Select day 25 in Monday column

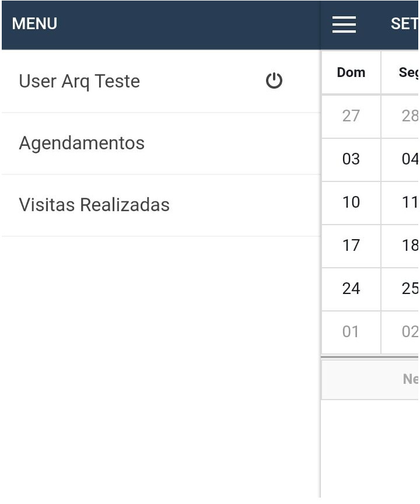409,289
